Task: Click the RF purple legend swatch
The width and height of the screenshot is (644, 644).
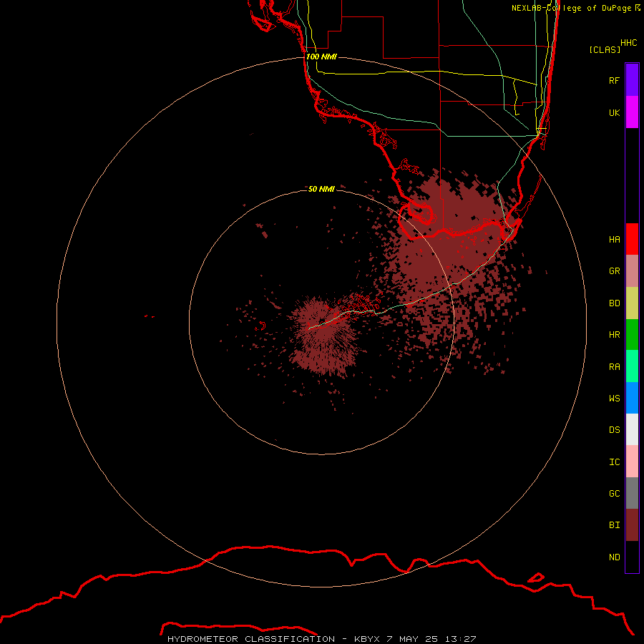Action: pyautogui.click(x=632, y=80)
